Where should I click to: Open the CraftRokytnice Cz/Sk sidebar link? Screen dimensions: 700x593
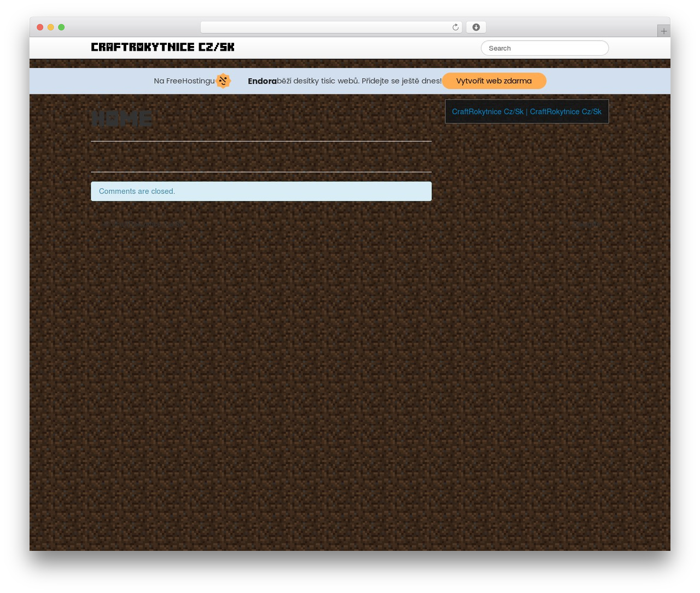pos(527,112)
